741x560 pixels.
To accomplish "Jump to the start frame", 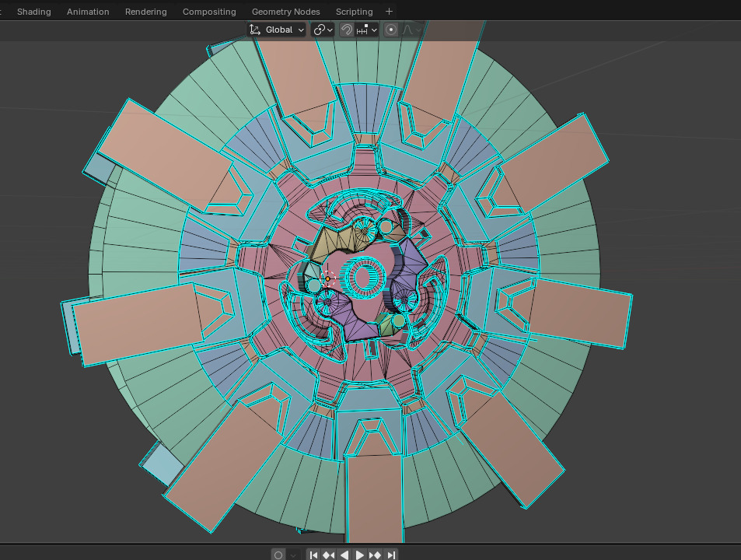I will pos(313,555).
